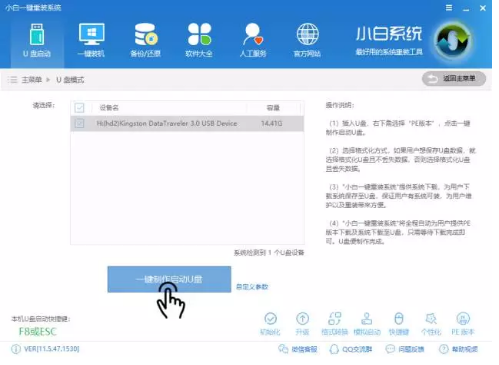Open the QQ交流群 link

pos(351,349)
